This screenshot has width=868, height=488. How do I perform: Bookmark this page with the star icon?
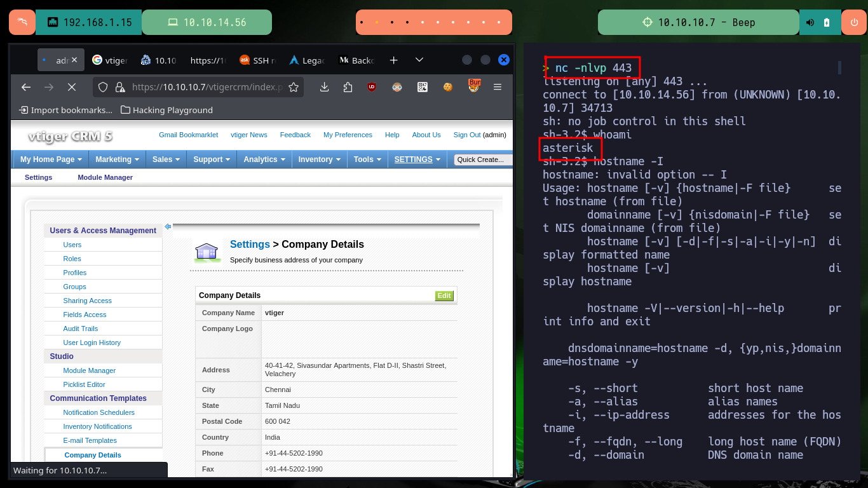[294, 87]
